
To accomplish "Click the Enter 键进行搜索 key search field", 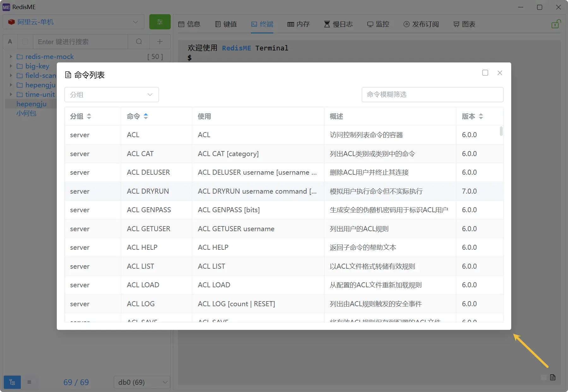I will point(80,42).
